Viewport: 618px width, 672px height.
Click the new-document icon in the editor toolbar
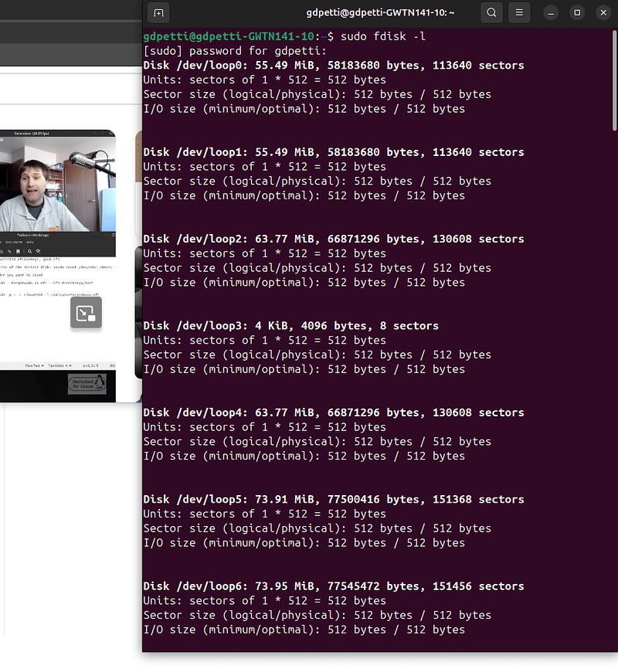(x=2, y=250)
